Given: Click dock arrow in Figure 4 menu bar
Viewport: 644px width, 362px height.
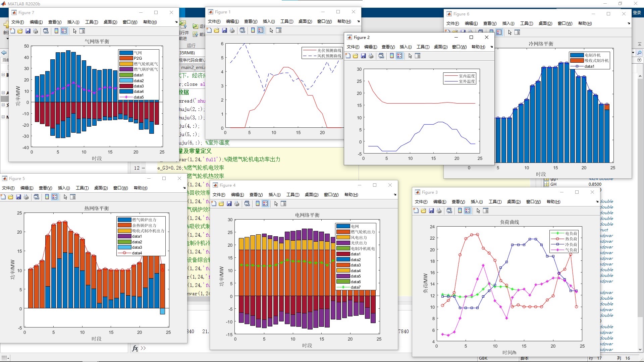Looking at the screenshot, I should [395, 195].
